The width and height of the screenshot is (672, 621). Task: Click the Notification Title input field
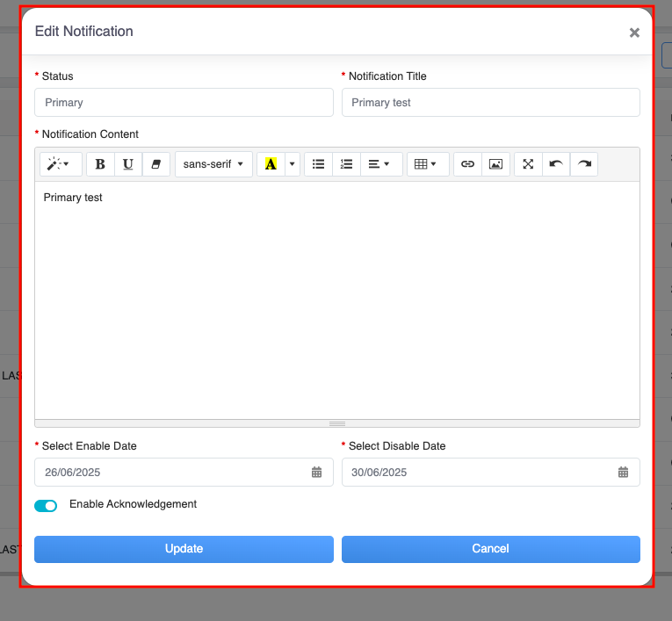pos(490,103)
